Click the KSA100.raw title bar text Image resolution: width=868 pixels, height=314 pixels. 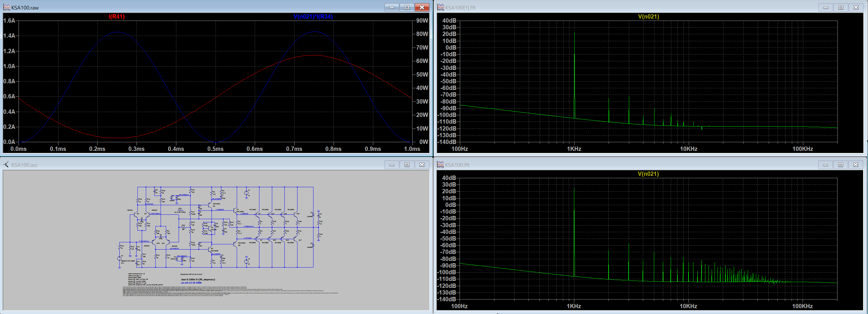point(25,8)
